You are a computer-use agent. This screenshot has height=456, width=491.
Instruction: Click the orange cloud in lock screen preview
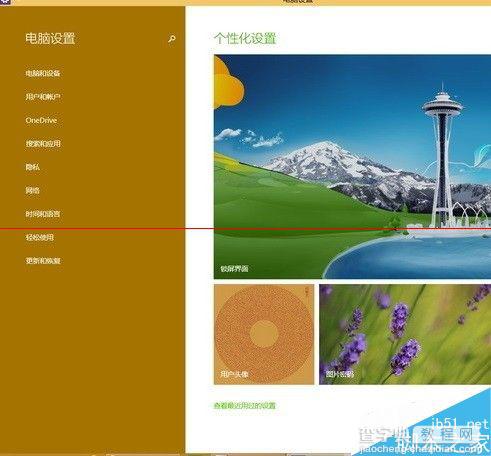(x=228, y=83)
